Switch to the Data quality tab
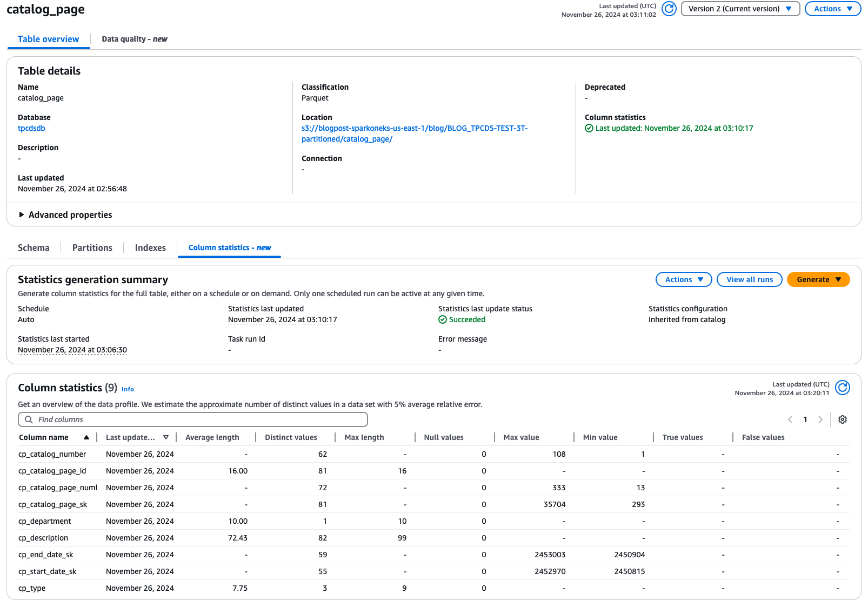Viewport: 868px width, 607px height. 134,39
